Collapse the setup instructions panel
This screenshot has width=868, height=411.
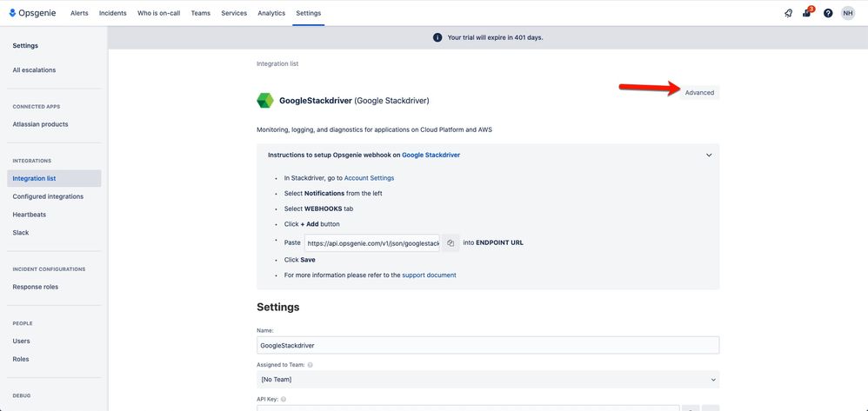coord(709,156)
